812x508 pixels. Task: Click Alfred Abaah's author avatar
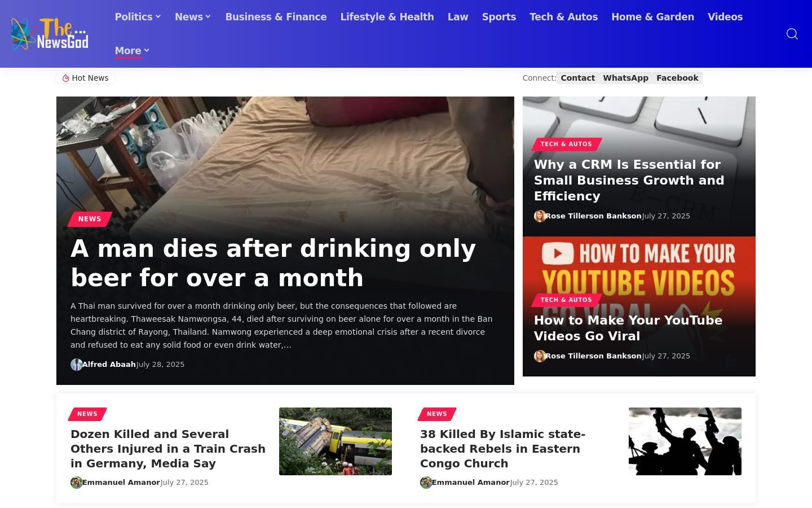(76, 365)
